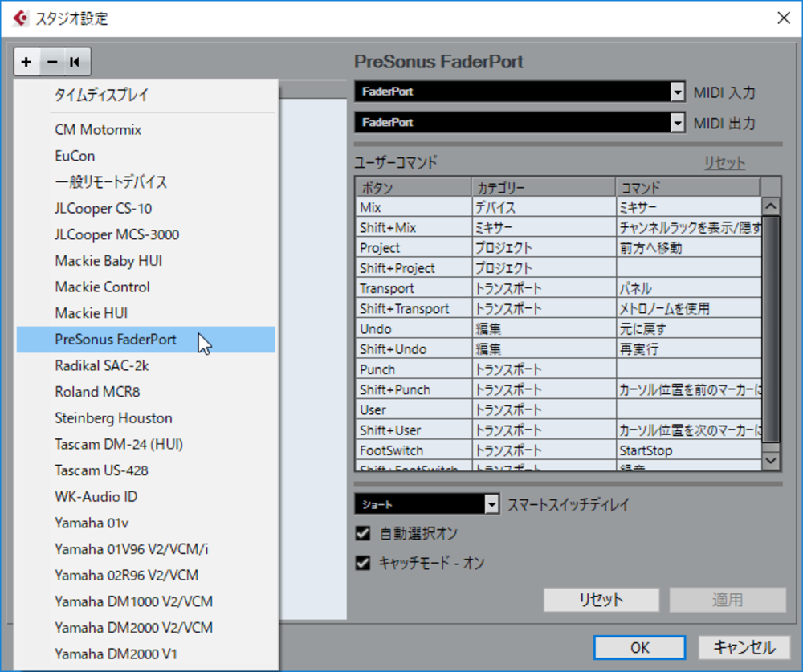803x672 pixels.
Task: Click the Shift+Project button cell
Action: click(414, 268)
